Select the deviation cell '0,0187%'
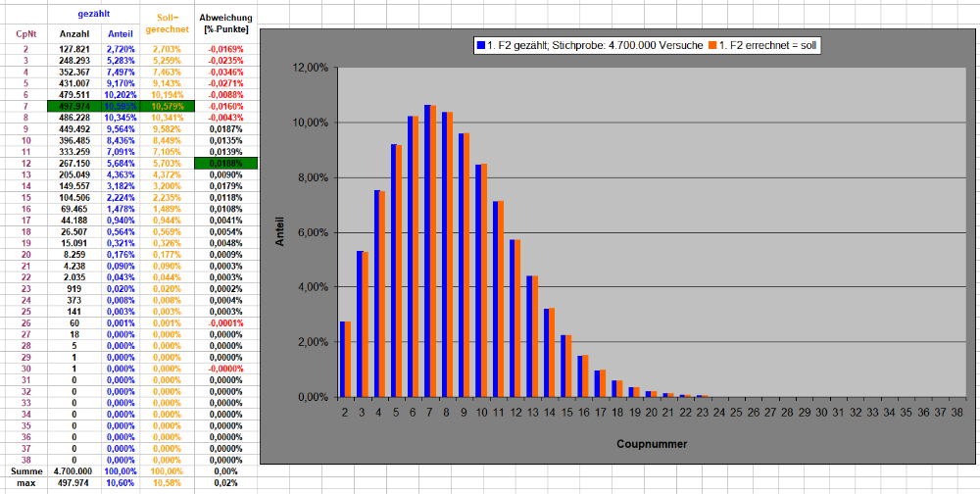 225,128
